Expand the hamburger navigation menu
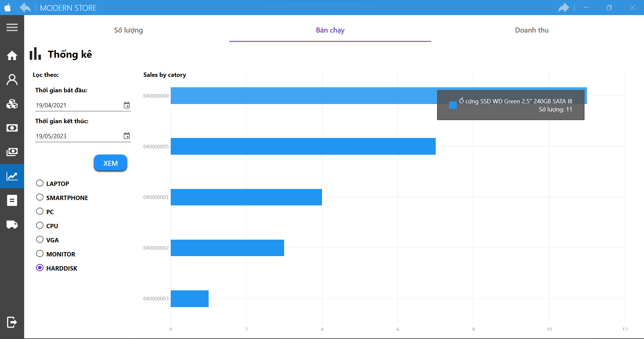 (12, 27)
